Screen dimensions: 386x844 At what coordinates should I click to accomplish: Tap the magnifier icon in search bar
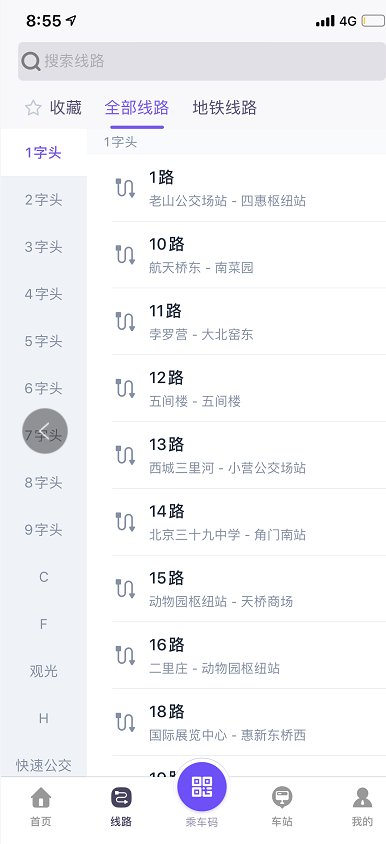point(31,61)
